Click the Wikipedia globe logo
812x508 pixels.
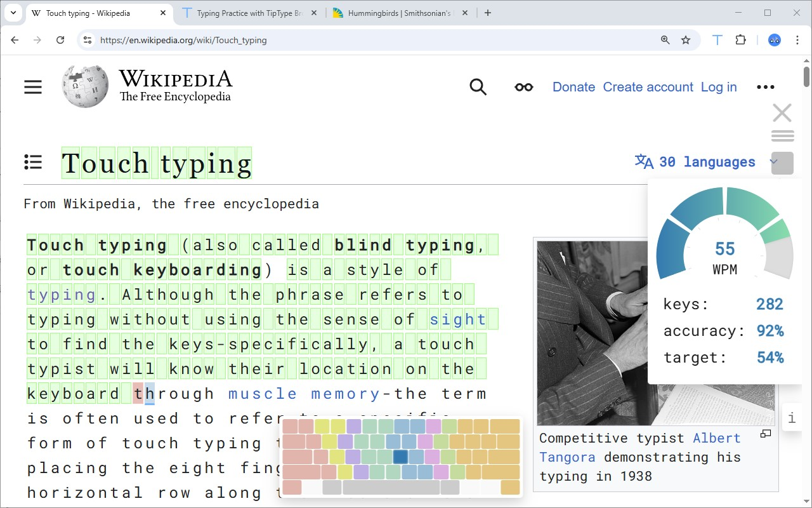point(86,86)
